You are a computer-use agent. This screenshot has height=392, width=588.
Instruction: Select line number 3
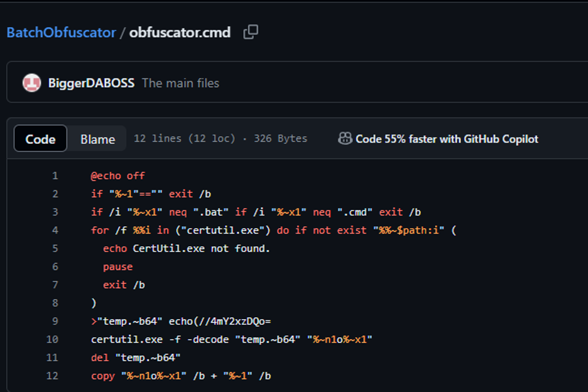click(x=55, y=212)
